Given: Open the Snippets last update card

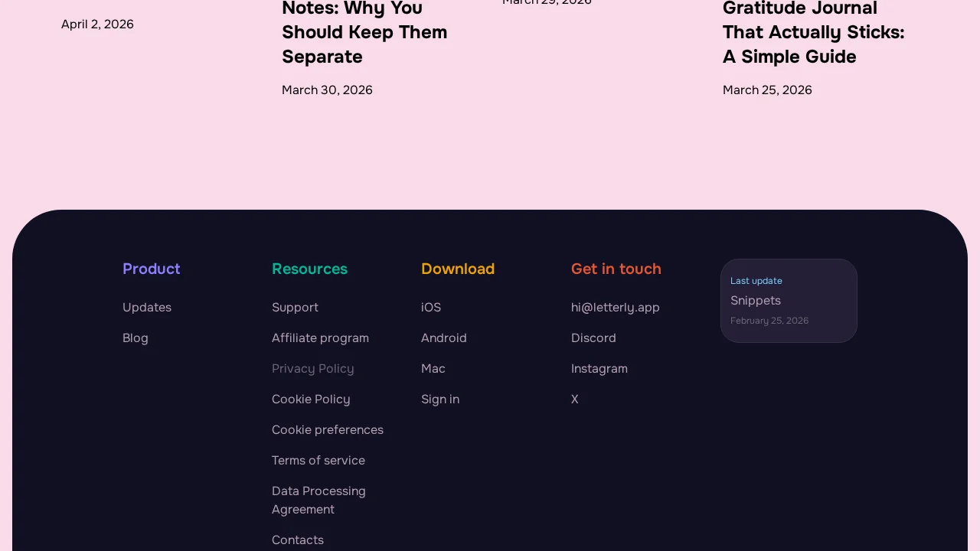Looking at the screenshot, I should (789, 301).
